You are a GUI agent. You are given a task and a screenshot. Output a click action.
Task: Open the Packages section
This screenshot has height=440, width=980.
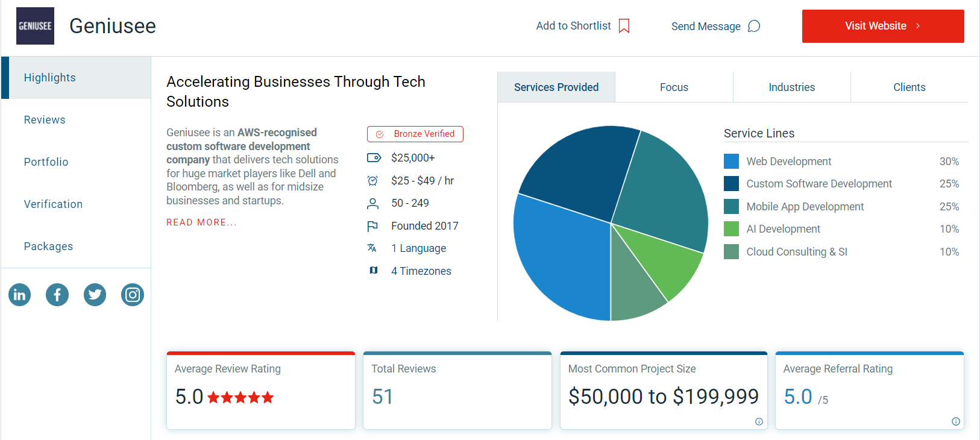point(76,247)
